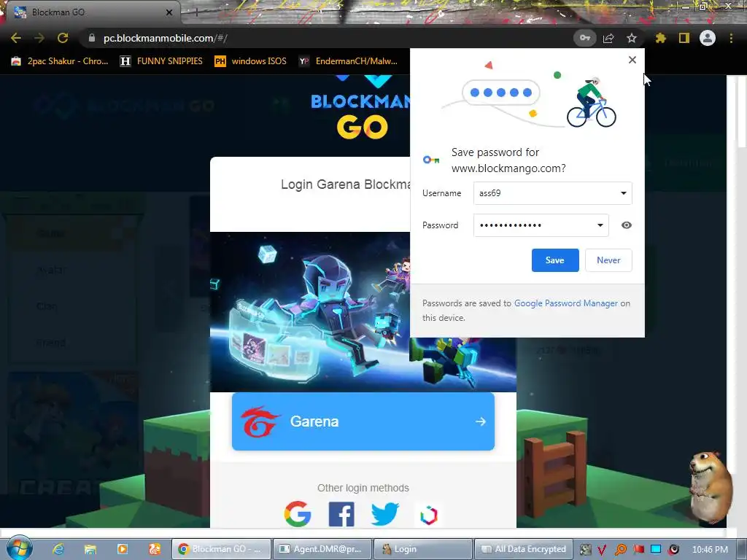Select Blockman GO Chrome taskbar button
This screenshot has height=560, width=747.
tap(221, 549)
